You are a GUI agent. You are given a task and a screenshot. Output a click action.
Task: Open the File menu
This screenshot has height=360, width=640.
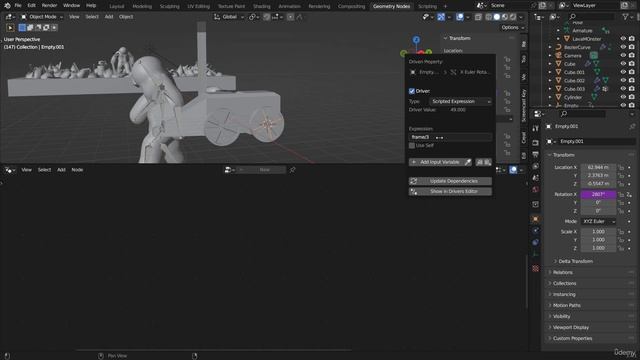pos(18,6)
